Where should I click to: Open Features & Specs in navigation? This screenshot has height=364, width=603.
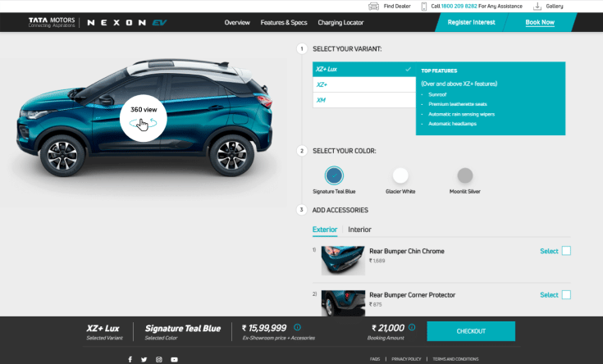(284, 23)
